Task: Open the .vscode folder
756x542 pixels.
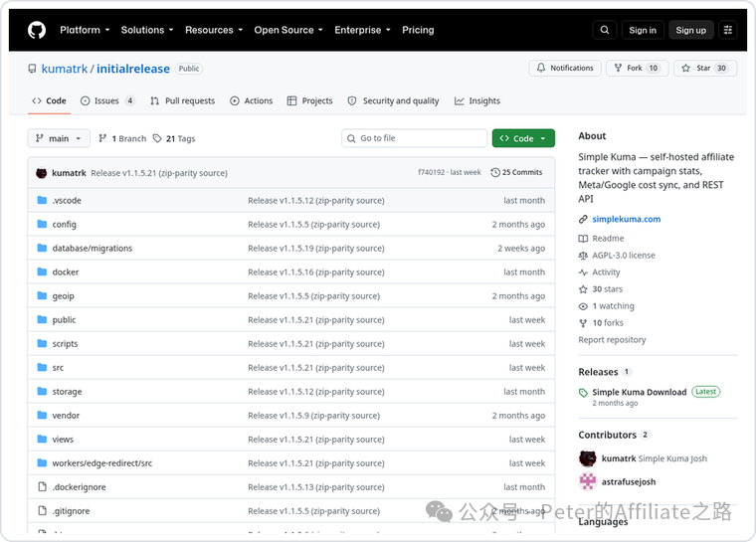Action: click(67, 200)
